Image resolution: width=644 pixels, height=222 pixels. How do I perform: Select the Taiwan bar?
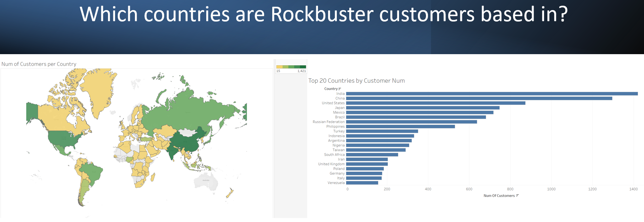376,150
